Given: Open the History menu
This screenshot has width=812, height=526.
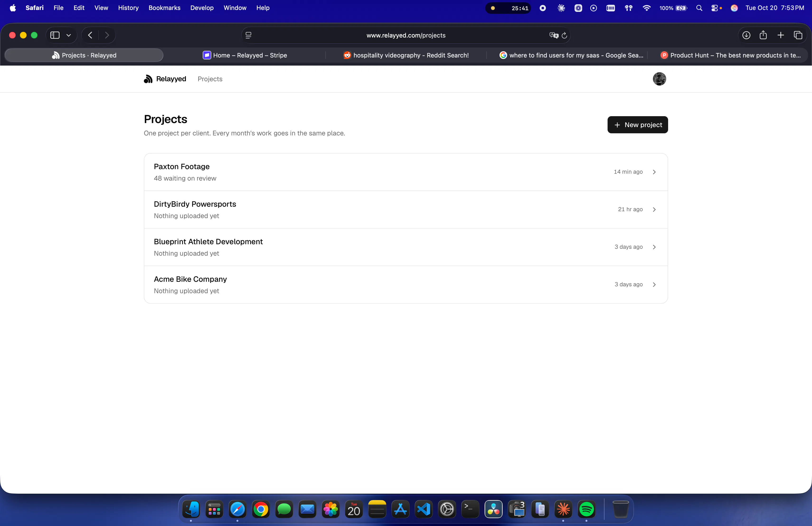Looking at the screenshot, I should tap(128, 8).
